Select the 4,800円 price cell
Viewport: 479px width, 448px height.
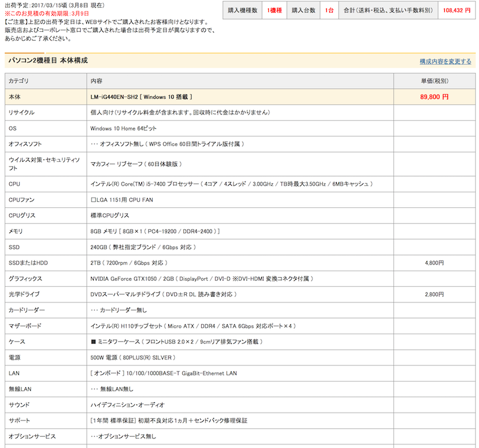tap(434, 263)
